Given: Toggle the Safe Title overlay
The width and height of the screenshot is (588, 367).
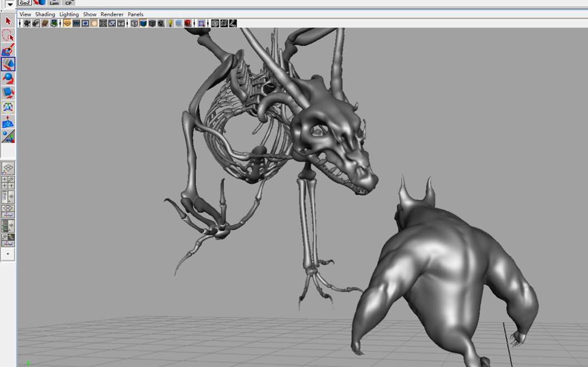Looking at the screenshot, I should (x=121, y=23).
